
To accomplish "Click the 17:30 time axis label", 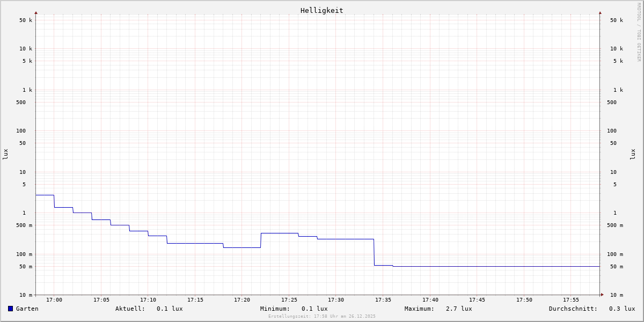I will (x=336, y=300).
